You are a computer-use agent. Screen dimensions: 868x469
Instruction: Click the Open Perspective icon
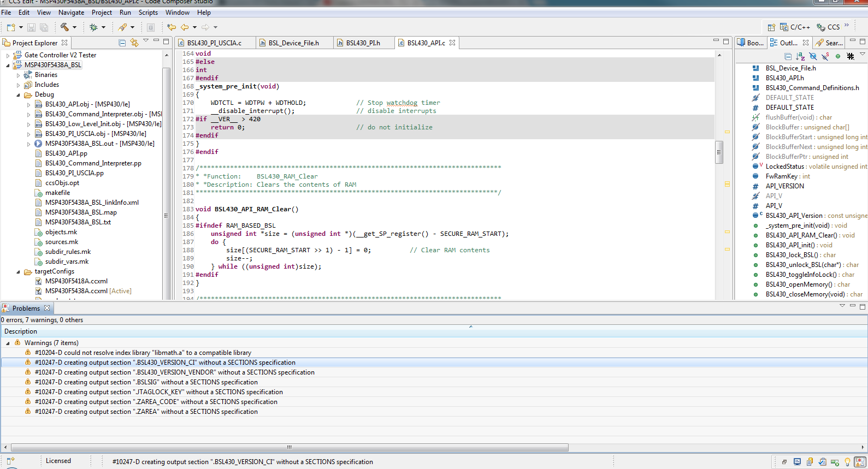click(x=771, y=27)
